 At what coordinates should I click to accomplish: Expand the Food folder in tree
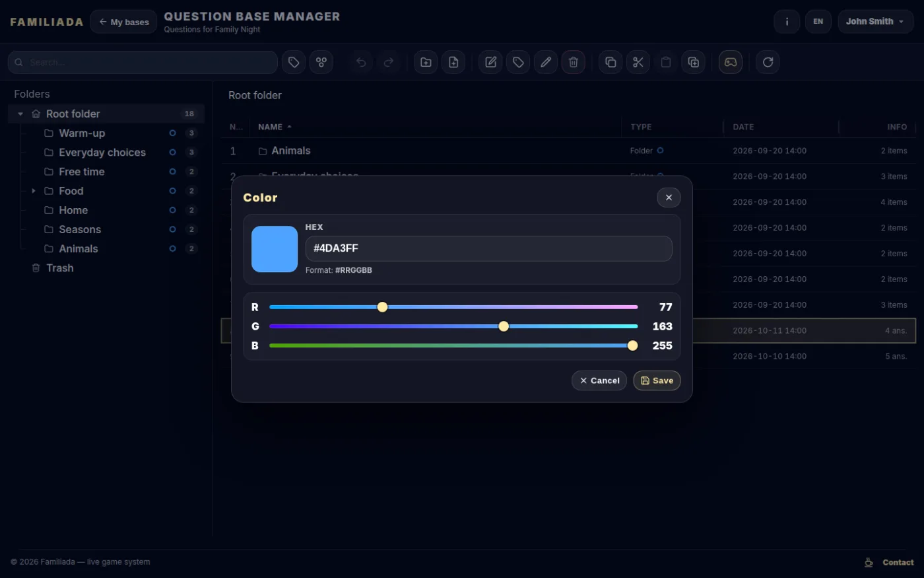click(x=34, y=191)
